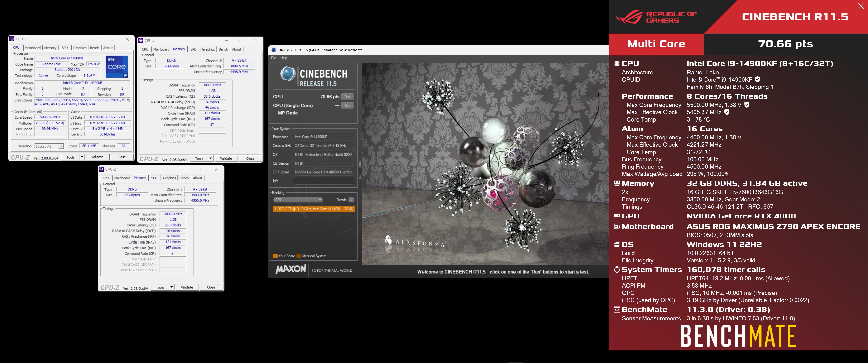Click Max TDP value 125.0 W
The image size is (868, 363).
coord(94,64)
